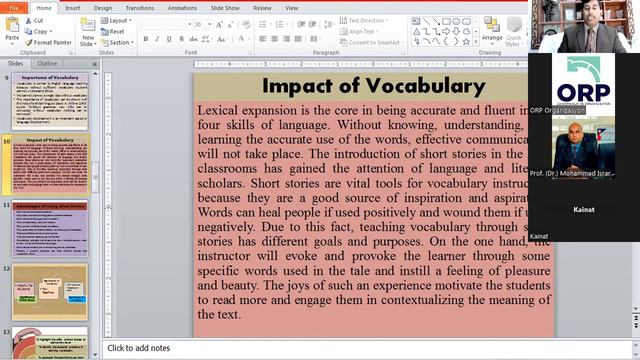Select the Rounded Rectangle shape
640x360 pixels.
click(x=466, y=22)
